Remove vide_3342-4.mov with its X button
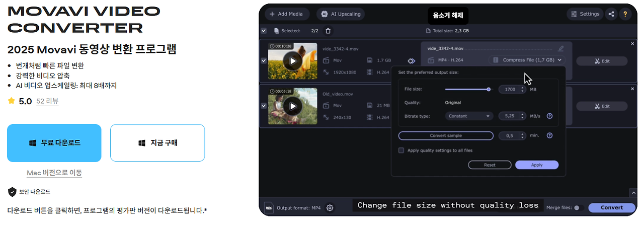Viewport: 644px width, 225px height. pyautogui.click(x=632, y=44)
